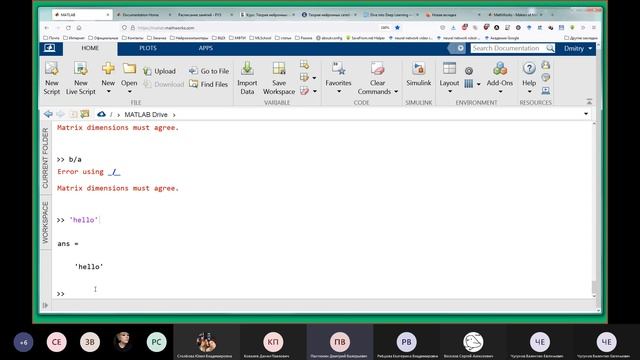The image size is (640, 360).
Task: Click the search magnifier icon
Action: point(550,48)
